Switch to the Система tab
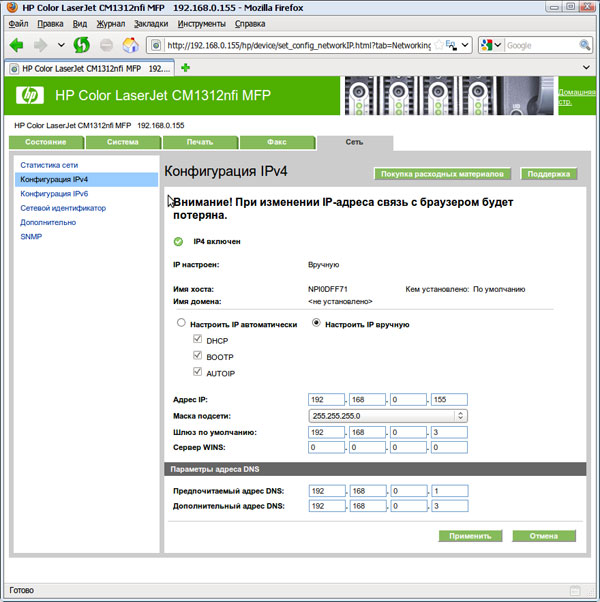The height and width of the screenshot is (602, 600). coord(123,142)
